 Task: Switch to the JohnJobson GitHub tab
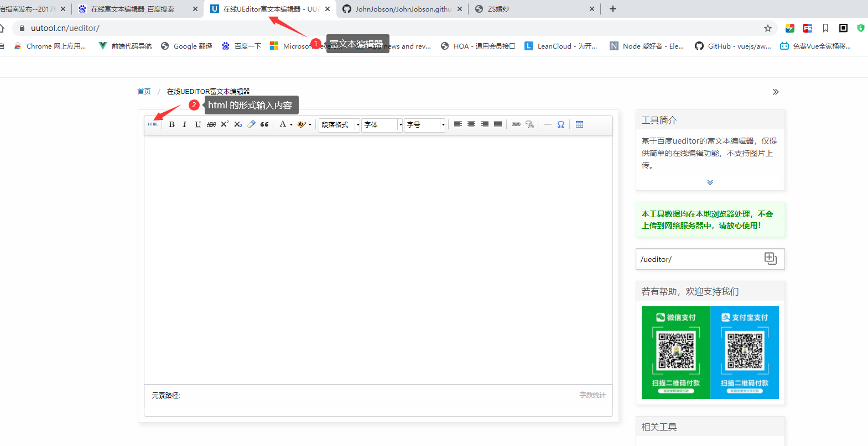pyautogui.click(x=402, y=9)
